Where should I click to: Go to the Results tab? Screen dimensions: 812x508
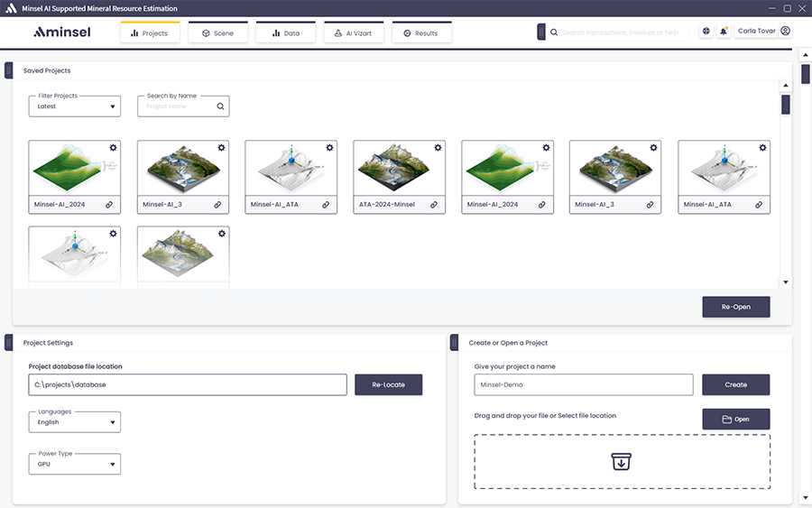421,33
